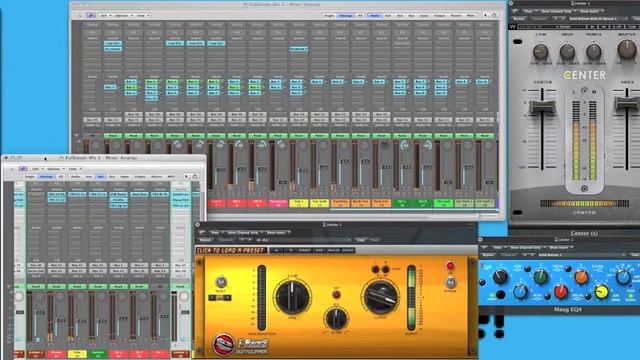Image resolution: width=640 pixels, height=360 pixels.
Task: Click the Air Band blue knob on Maag EQ4
Action: [x=623, y=277]
